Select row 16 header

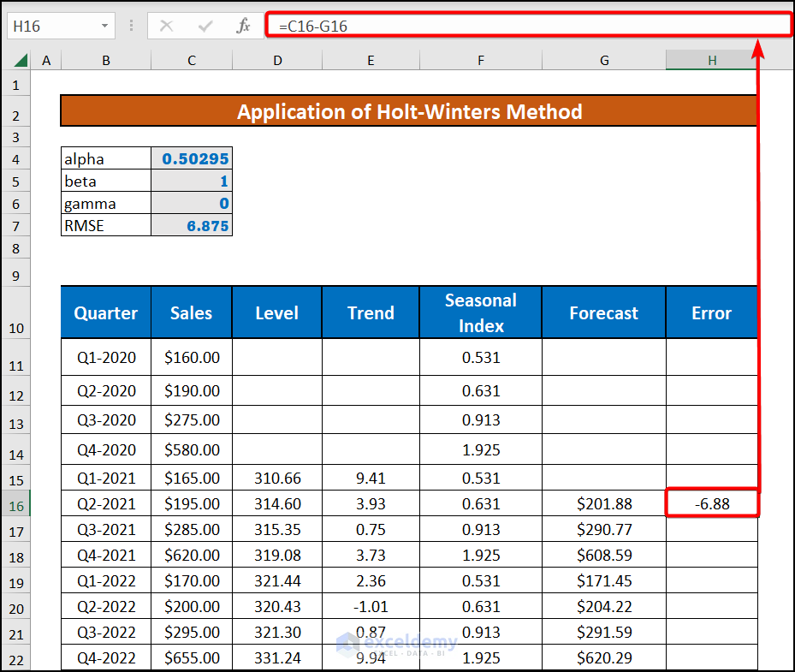click(15, 505)
